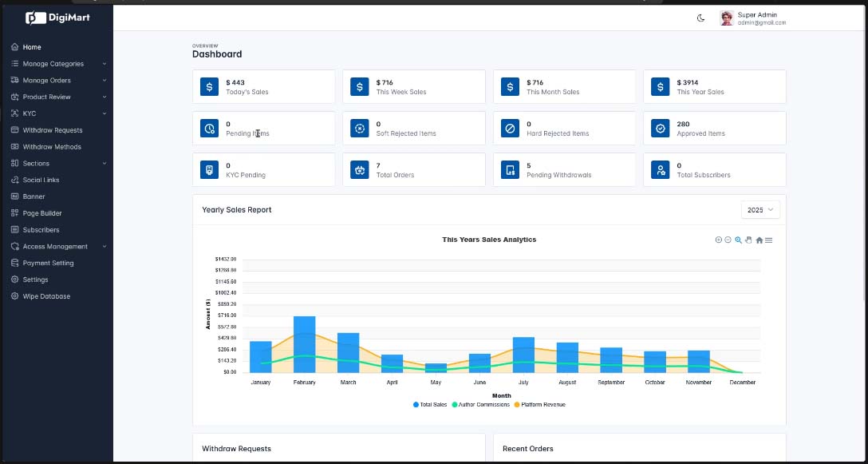Activate the chart panning hand tool
Screen dimensions: 868x464
pos(748,240)
